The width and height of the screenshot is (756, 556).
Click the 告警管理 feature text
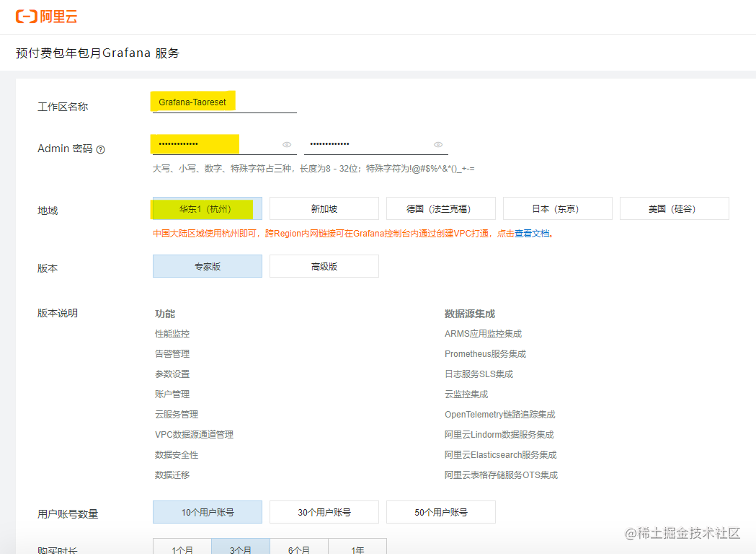tap(172, 354)
